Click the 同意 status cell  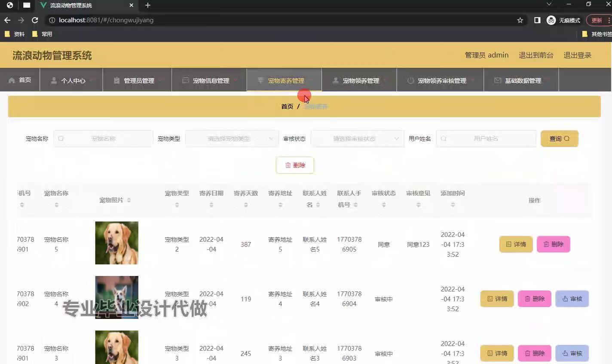coord(384,245)
